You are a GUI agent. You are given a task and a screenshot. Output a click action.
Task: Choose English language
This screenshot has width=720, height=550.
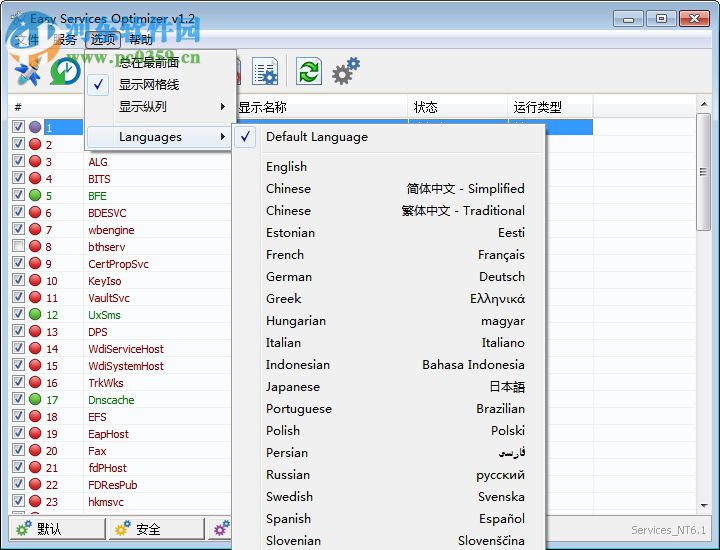coord(389,167)
